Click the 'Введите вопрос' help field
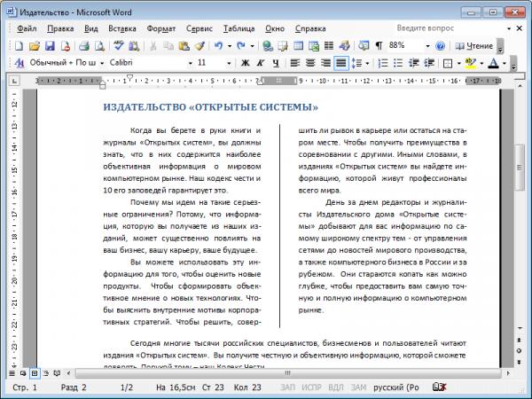 coord(450,28)
